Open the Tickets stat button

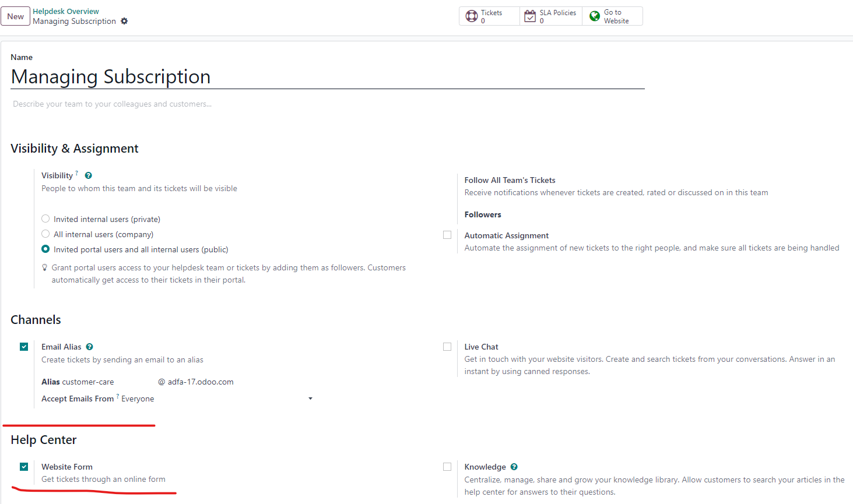pyautogui.click(x=489, y=16)
